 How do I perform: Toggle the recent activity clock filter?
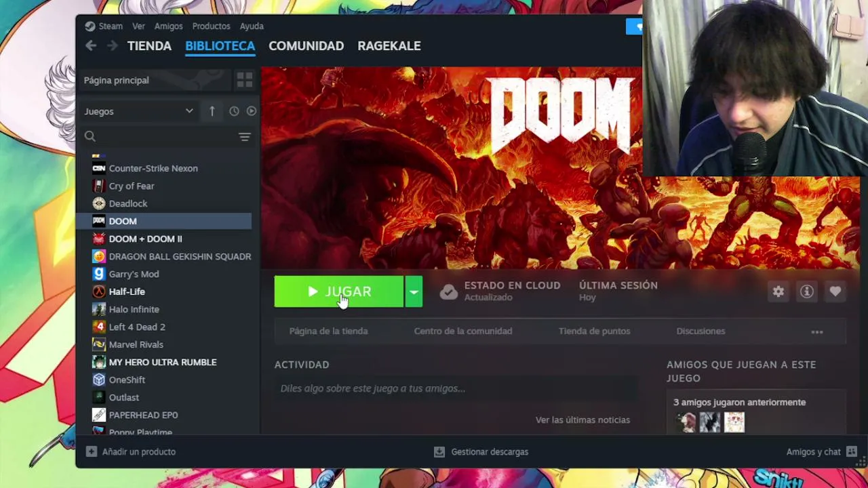click(x=234, y=111)
